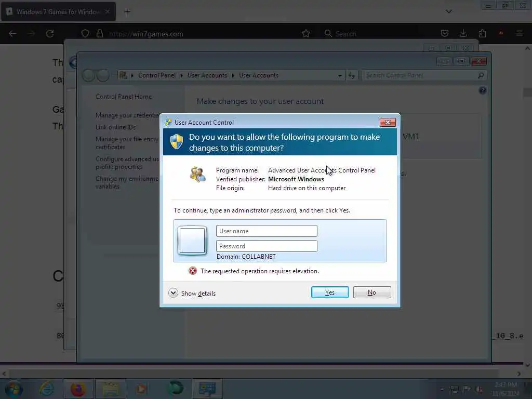The image size is (532, 399).
Task: Click the UAC shield icon in the banner
Action: [x=177, y=141]
